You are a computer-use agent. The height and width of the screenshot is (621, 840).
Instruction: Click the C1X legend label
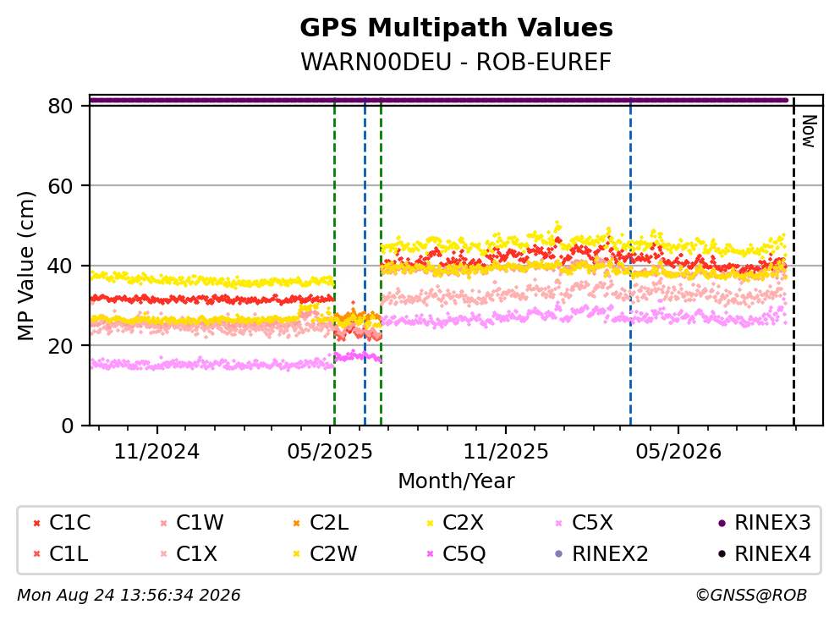[196, 554]
